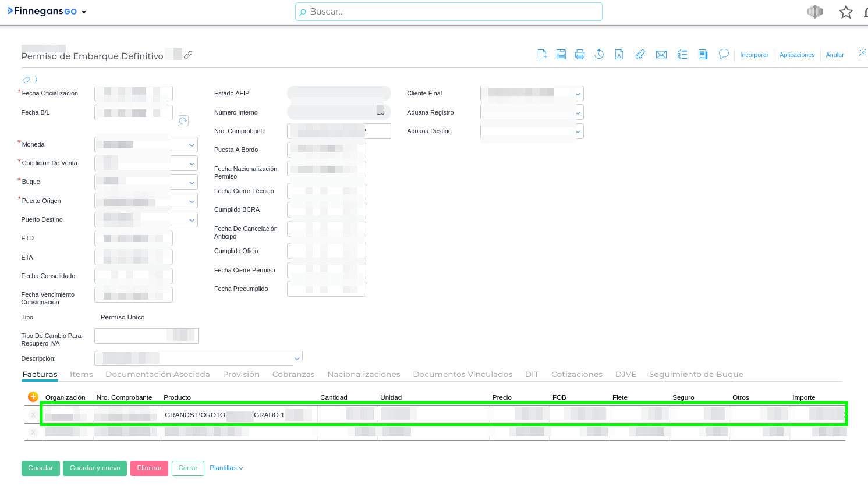Screen dimensions: 868x487
Task: Click the new document icon
Action: pyautogui.click(x=542, y=55)
